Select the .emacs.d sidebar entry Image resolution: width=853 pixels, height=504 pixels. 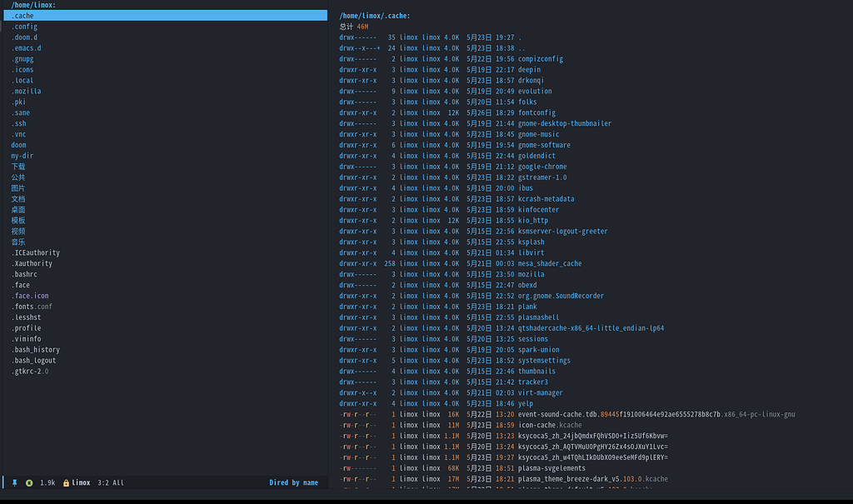(26, 47)
